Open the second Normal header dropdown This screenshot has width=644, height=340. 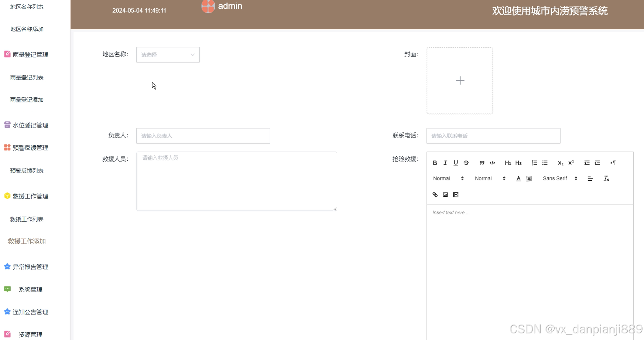coord(490,178)
